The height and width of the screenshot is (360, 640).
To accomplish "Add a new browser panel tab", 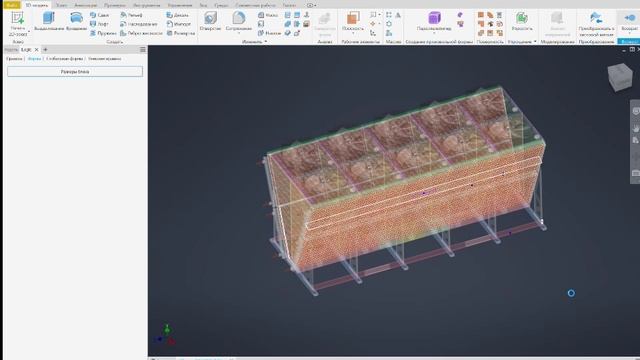I will click(x=45, y=49).
